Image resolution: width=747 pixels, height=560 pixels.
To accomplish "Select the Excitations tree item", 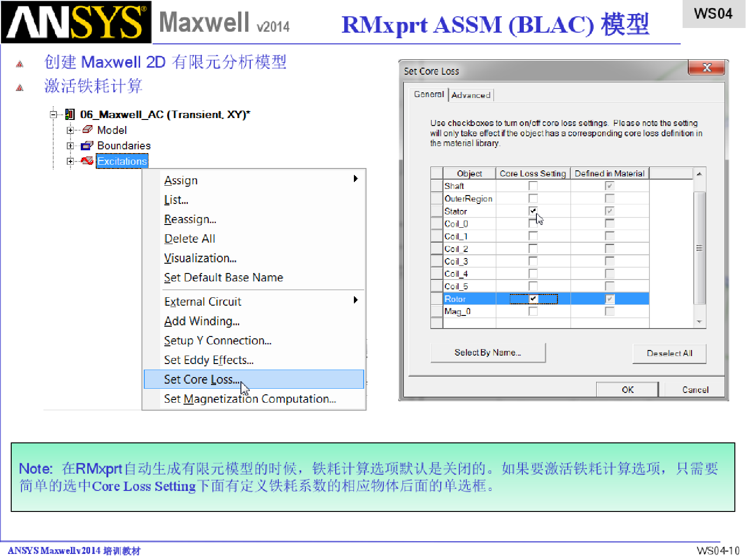I will (x=122, y=161).
